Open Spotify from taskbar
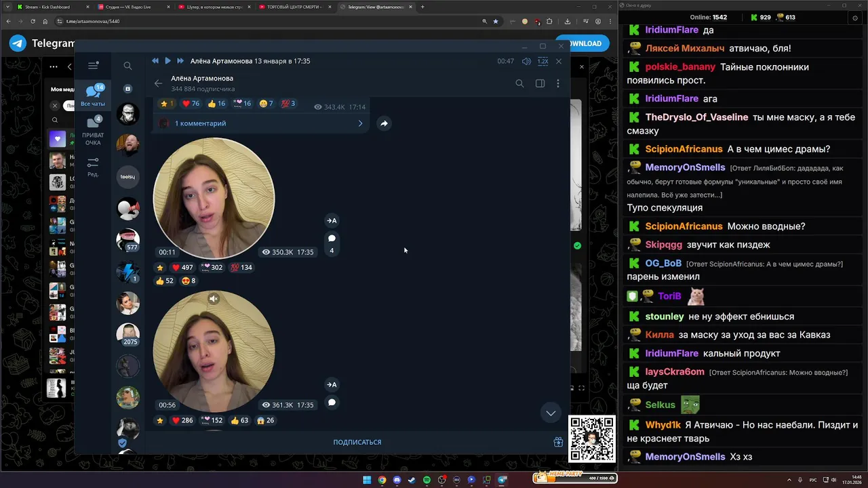 (427, 480)
